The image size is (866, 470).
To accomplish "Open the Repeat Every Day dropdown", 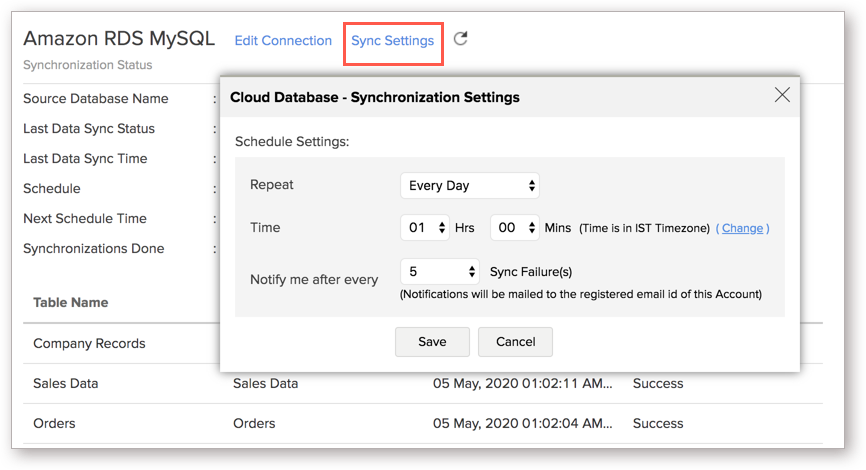I will [x=469, y=186].
